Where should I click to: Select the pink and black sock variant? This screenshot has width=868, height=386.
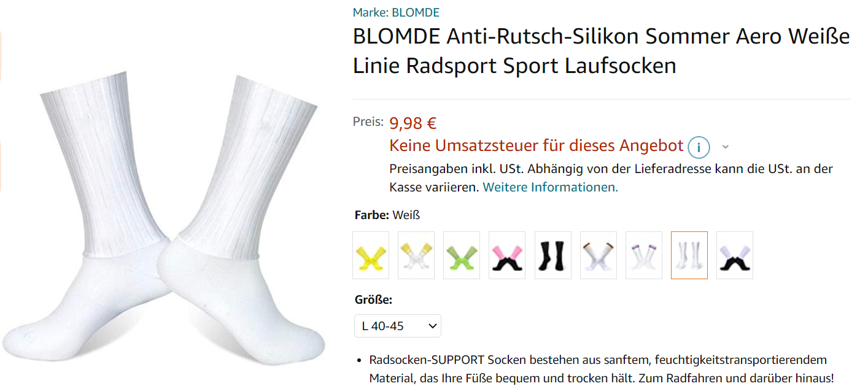(507, 255)
